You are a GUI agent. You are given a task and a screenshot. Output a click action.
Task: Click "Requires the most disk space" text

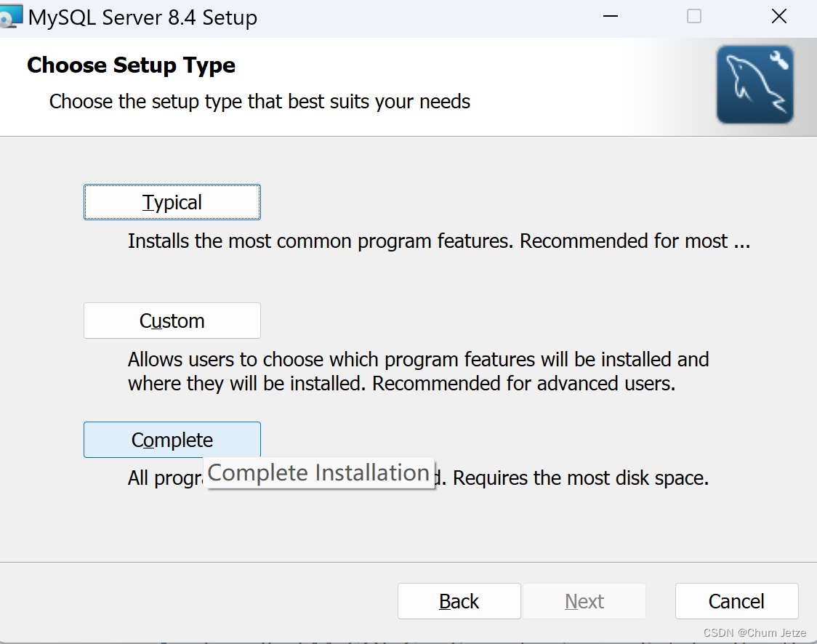(580, 479)
